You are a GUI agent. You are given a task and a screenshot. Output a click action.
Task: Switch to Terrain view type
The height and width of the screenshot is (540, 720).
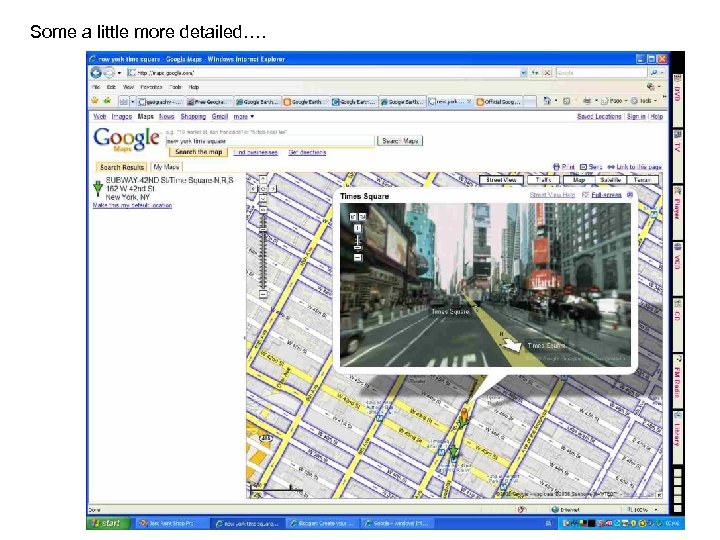tap(642, 180)
